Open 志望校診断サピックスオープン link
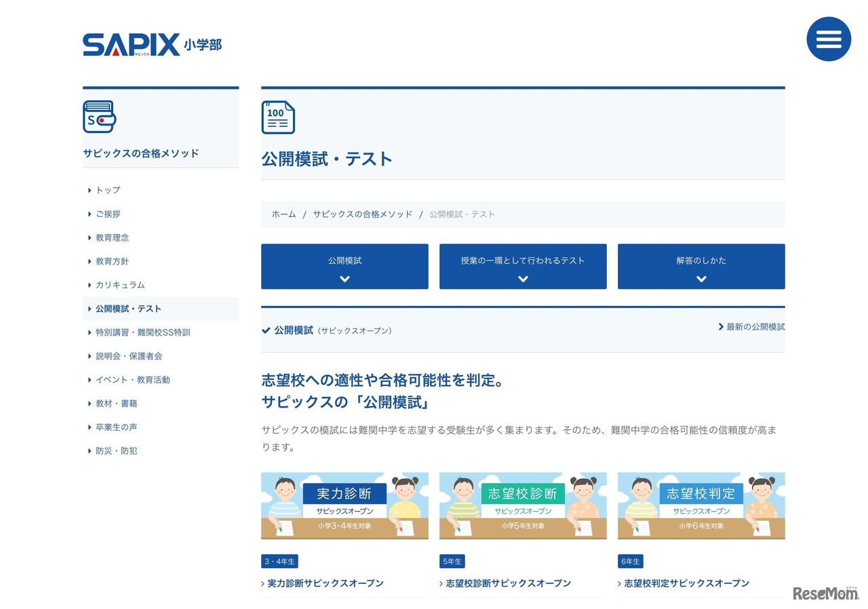Screen dimensions: 868x609 [509, 583]
